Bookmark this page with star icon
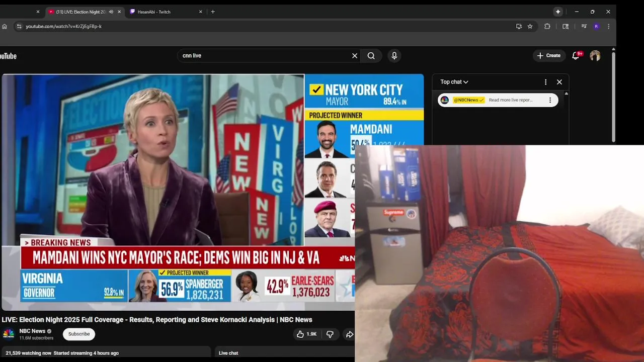Viewport: 644px width, 362px height. 530,26
